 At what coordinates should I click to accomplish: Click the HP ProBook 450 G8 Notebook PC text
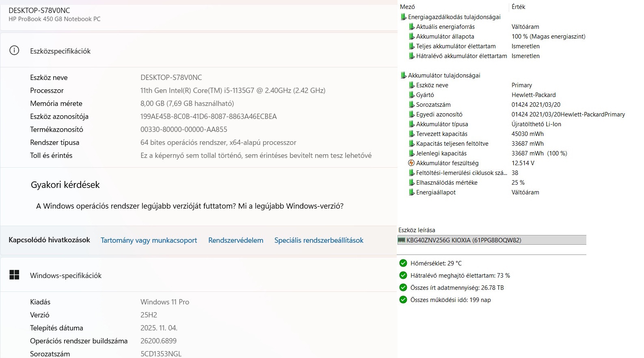tap(54, 19)
